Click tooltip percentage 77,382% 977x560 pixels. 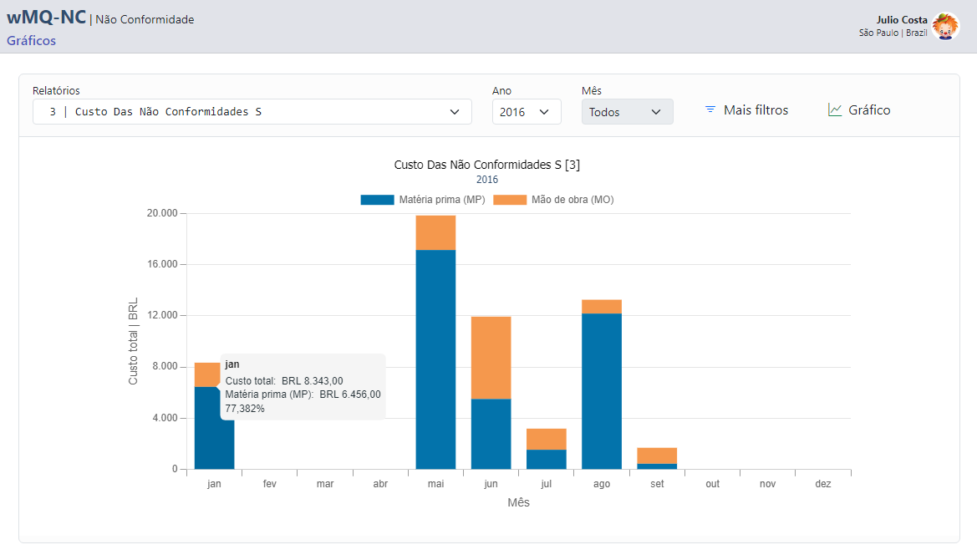pos(245,409)
